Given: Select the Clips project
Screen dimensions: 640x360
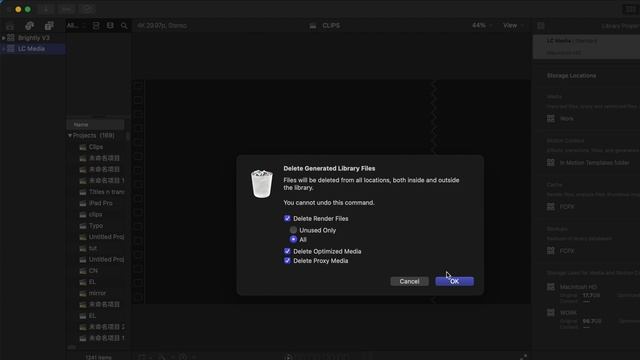Looking at the screenshot, I should (96, 147).
